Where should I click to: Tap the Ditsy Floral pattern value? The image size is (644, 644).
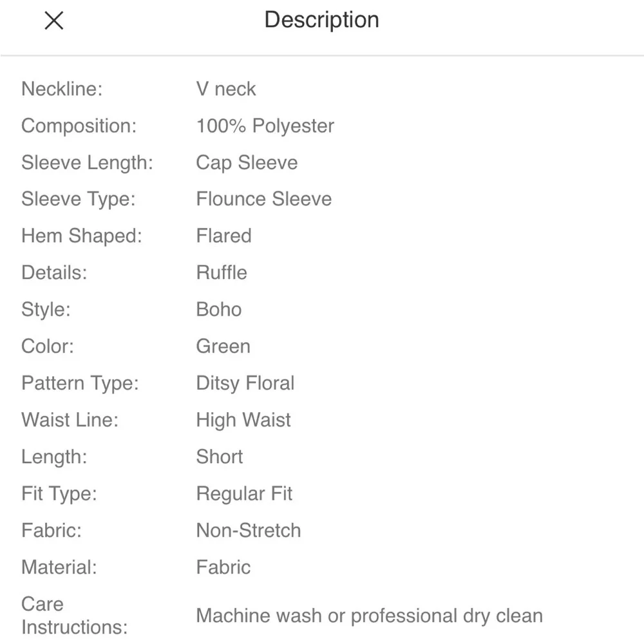pos(245,383)
